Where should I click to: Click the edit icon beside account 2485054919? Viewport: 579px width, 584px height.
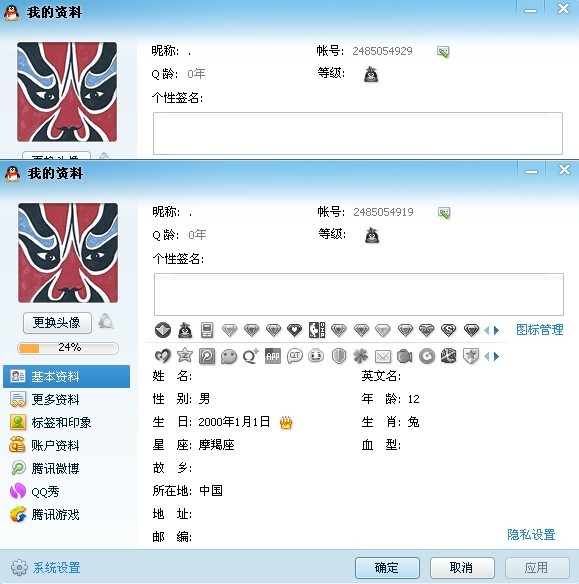[x=444, y=213]
